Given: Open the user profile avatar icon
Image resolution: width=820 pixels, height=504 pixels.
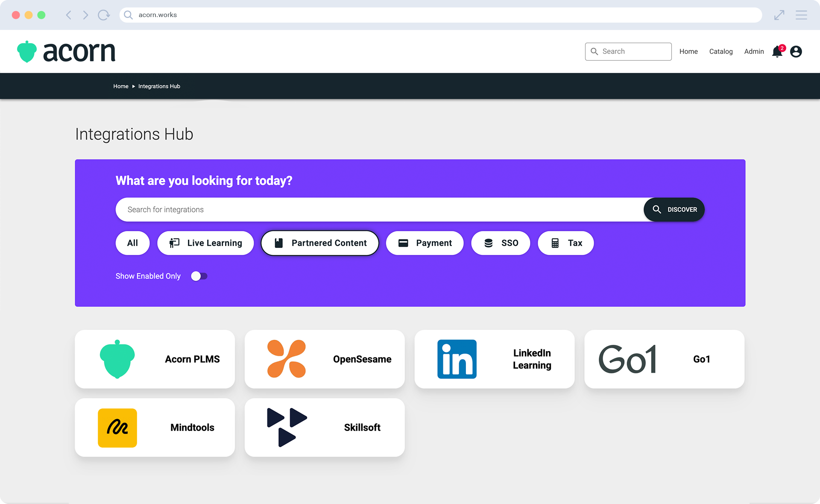Looking at the screenshot, I should (796, 52).
